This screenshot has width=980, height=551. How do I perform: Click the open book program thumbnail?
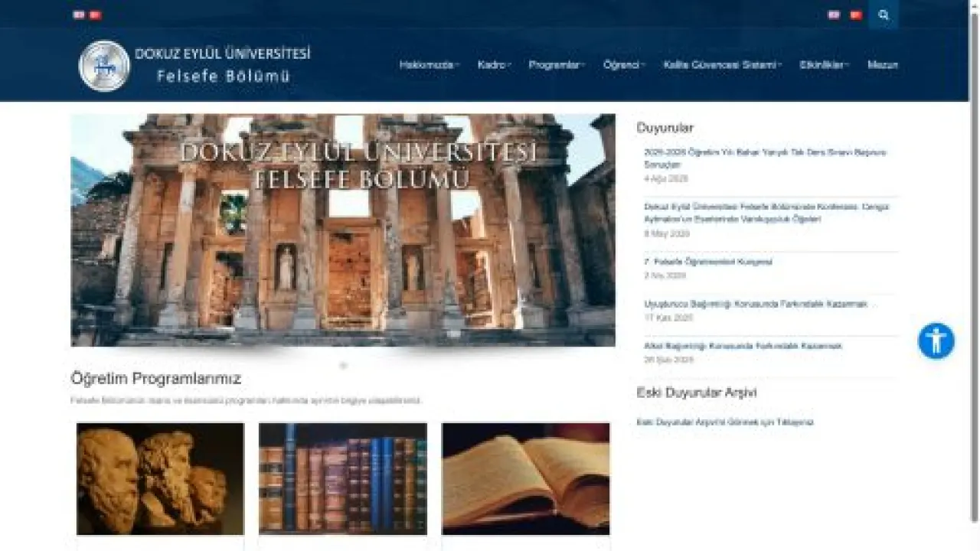pos(526,479)
